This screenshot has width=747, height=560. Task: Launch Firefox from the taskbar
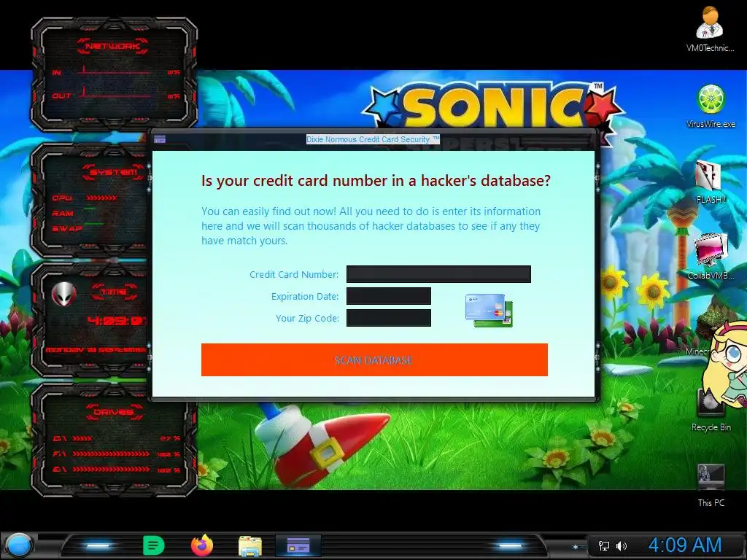point(202,545)
